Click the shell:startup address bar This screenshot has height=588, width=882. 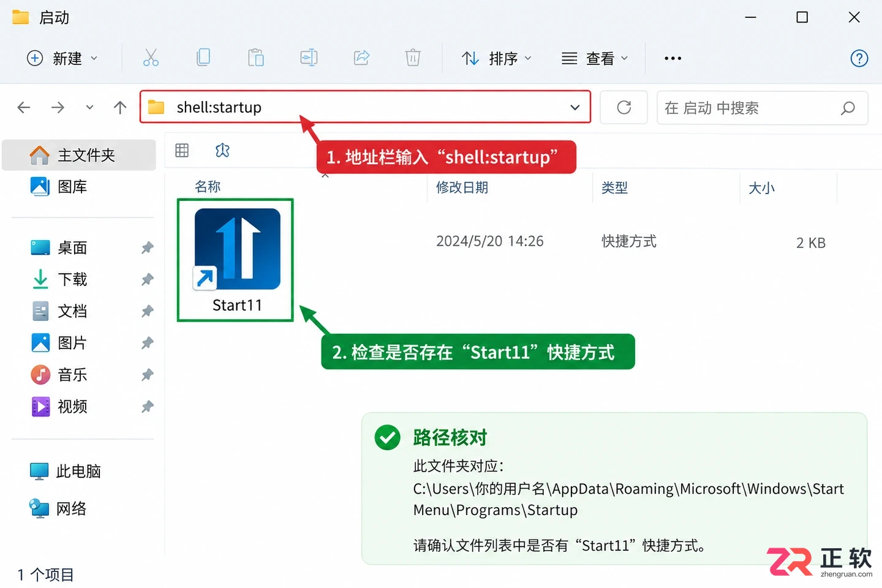(x=365, y=107)
